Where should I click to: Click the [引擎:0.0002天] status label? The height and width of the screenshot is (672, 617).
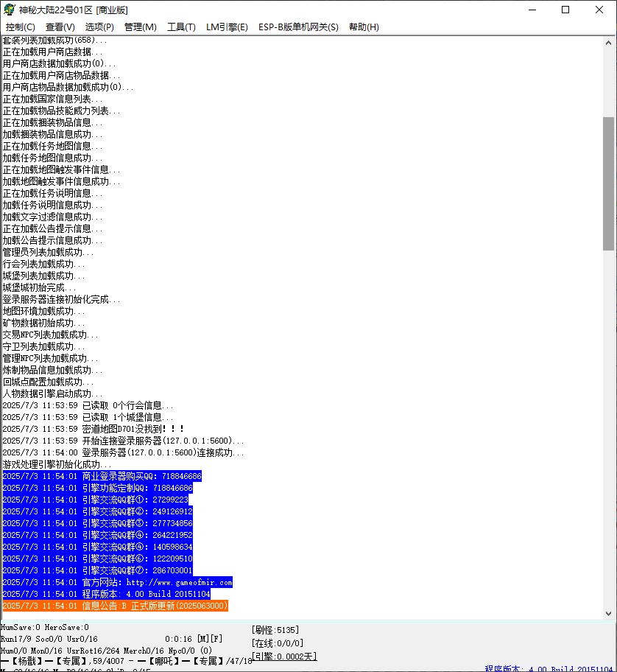point(284,656)
